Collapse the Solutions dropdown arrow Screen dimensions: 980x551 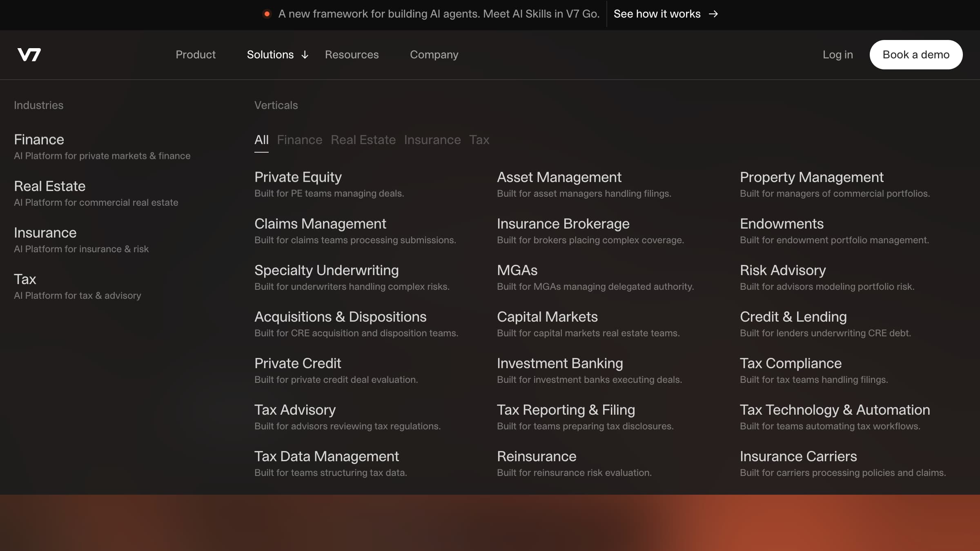tap(305, 55)
